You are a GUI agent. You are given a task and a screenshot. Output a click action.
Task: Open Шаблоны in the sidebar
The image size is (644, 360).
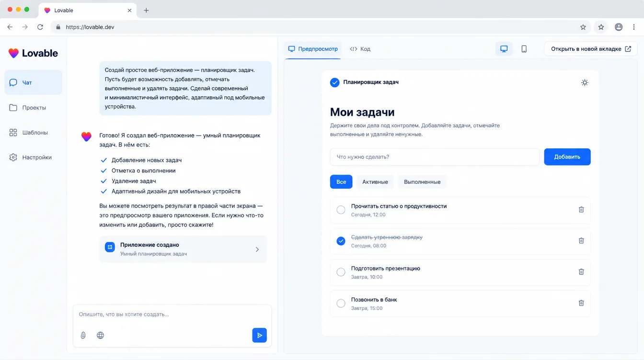(34, 133)
